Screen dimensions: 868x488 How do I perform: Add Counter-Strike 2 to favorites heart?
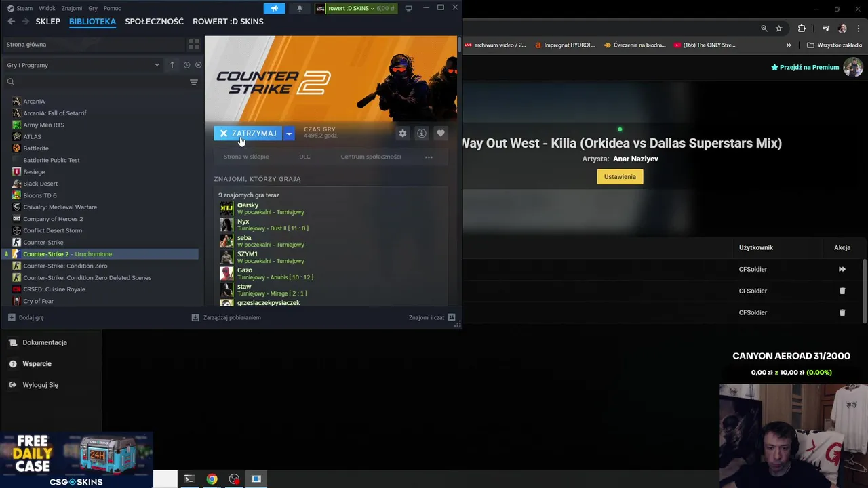click(441, 134)
